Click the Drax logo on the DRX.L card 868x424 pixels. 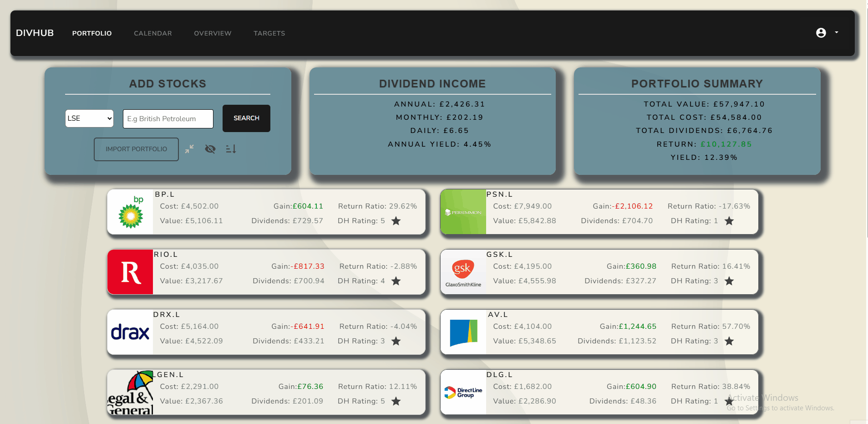pos(130,332)
